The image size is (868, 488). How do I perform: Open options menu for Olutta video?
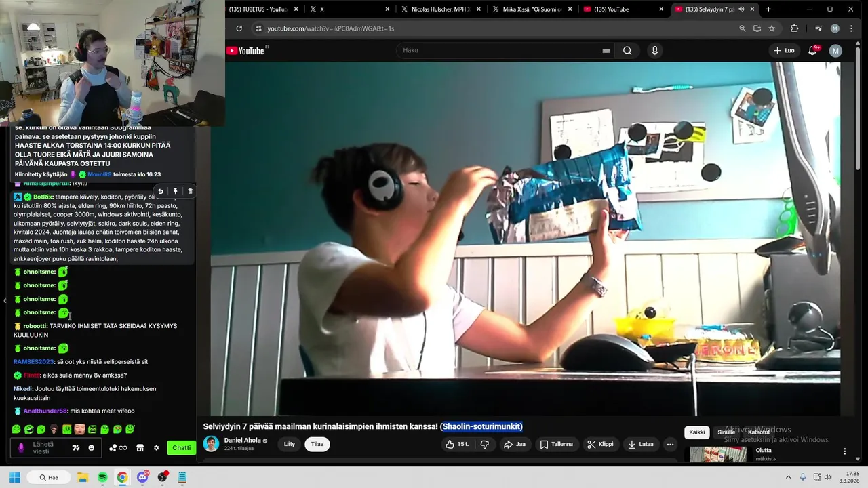[x=845, y=451]
